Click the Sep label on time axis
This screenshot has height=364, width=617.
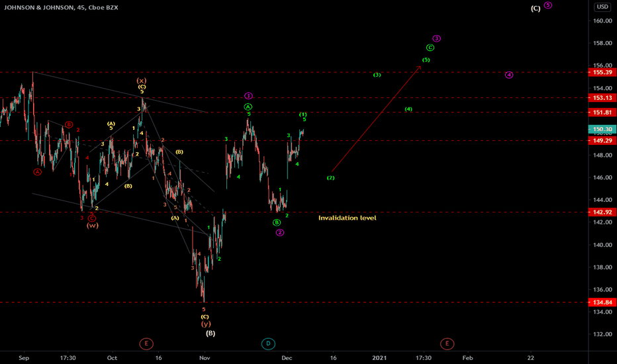coord(24,357)
